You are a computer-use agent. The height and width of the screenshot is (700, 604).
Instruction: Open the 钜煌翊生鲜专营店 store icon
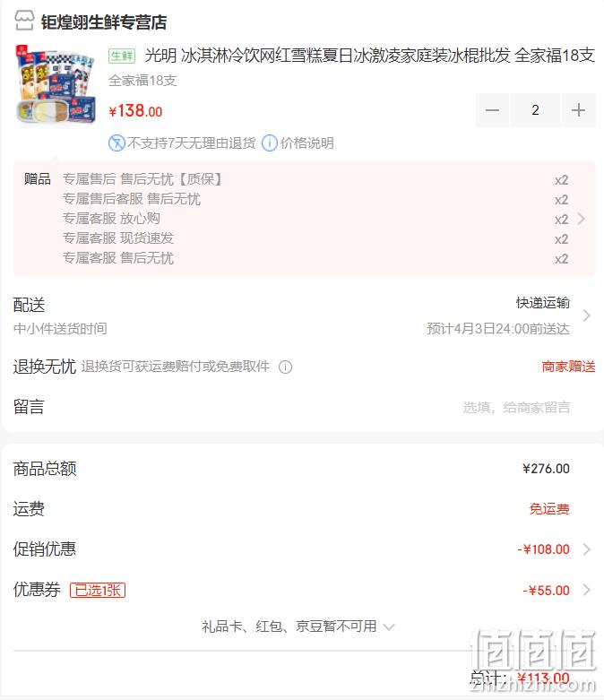point(24,21)
